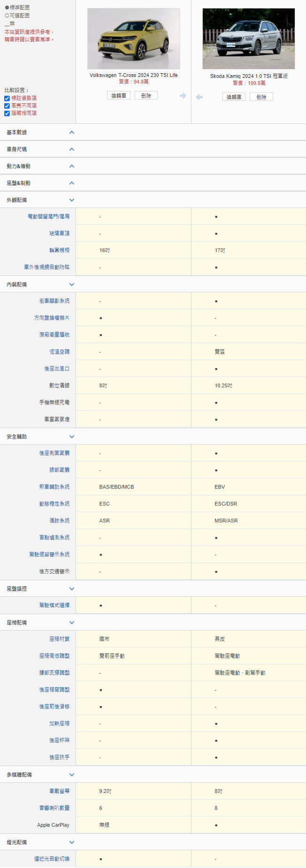This screenshot has height=868, width=306.
Task: Click the 膝部氣囊 row label
Action: pos(60,470)
